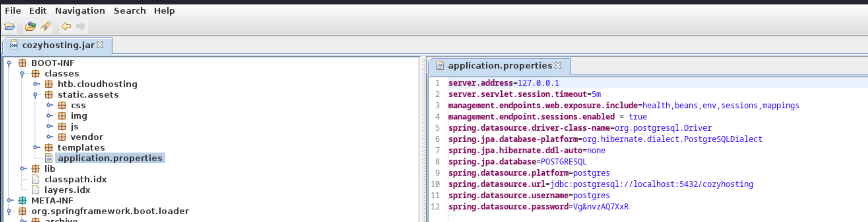Select application.properties in the tree
This screenshot has height=222, width=868.
coord(110,158)
